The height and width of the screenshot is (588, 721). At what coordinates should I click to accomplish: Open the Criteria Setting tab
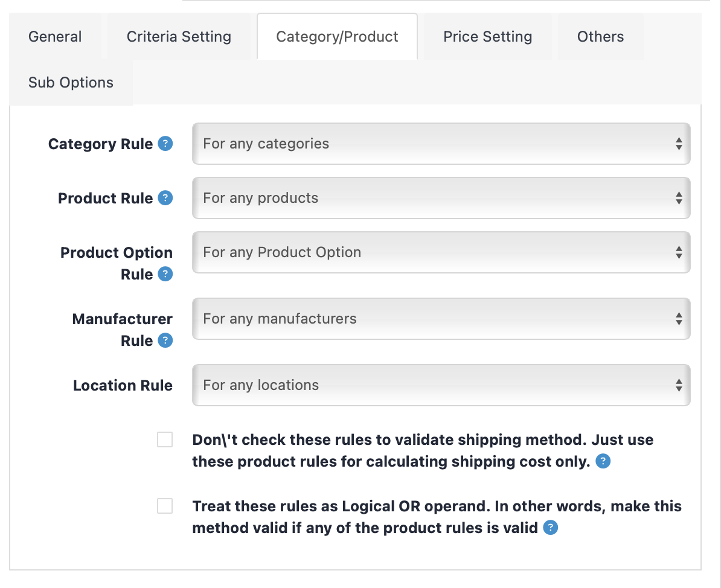[179, 37]
